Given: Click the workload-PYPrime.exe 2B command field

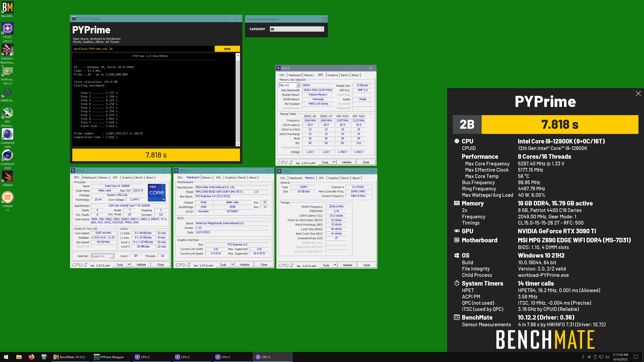Looking at the screenshot, I should [x=143, y=49].
